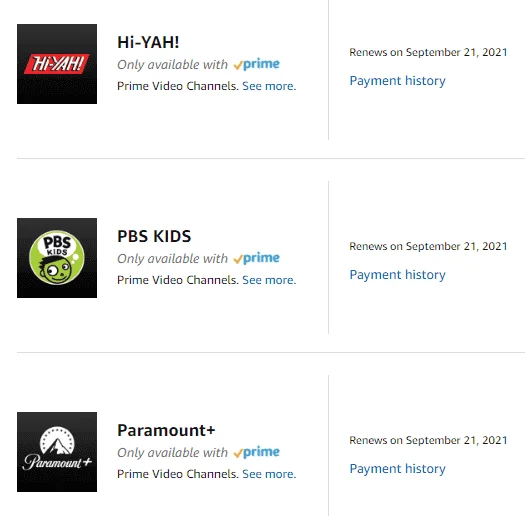
Task: Click the Hi-YAH! channel logo thumbnail
Action: (x=57, y=64)
